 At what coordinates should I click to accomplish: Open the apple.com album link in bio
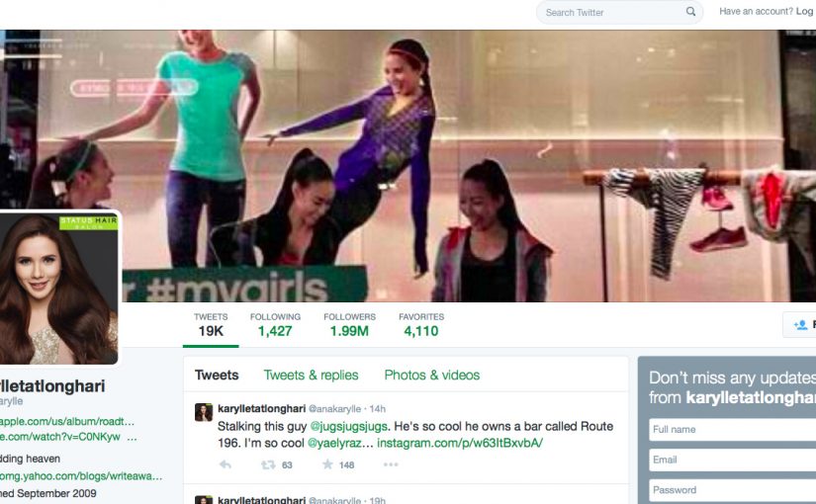pyautogui.click(x=67, y=421)
